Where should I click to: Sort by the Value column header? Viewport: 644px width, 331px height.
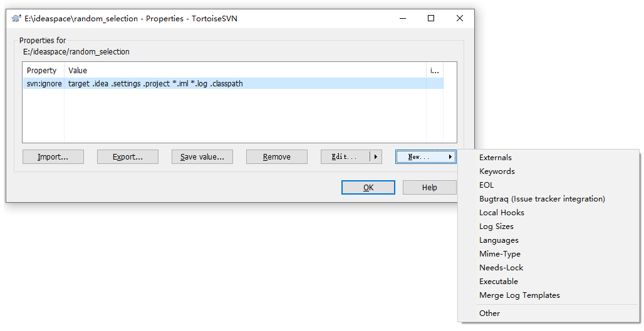[245, 71]
